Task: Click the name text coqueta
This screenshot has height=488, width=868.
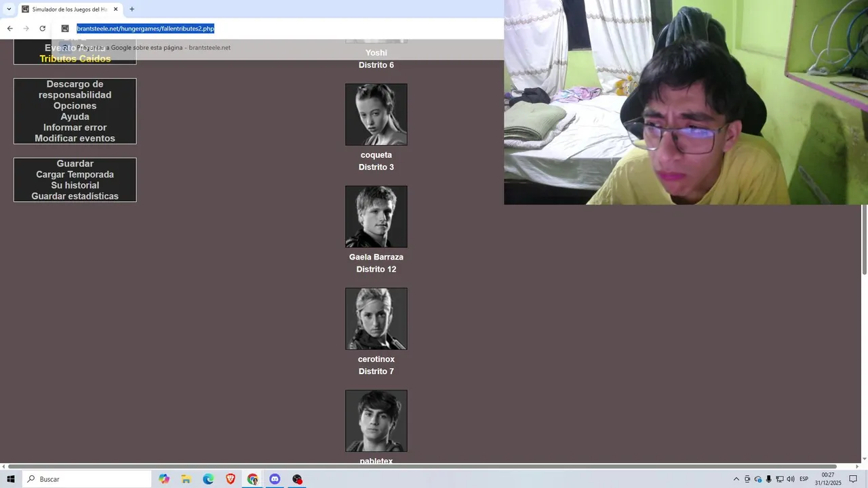Action: [x=376, y=155]
